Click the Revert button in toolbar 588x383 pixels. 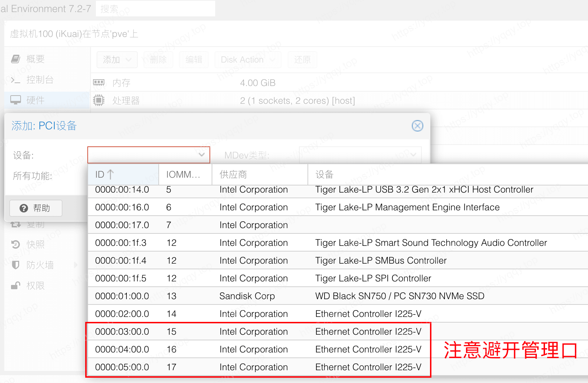(x=302, y=60)
